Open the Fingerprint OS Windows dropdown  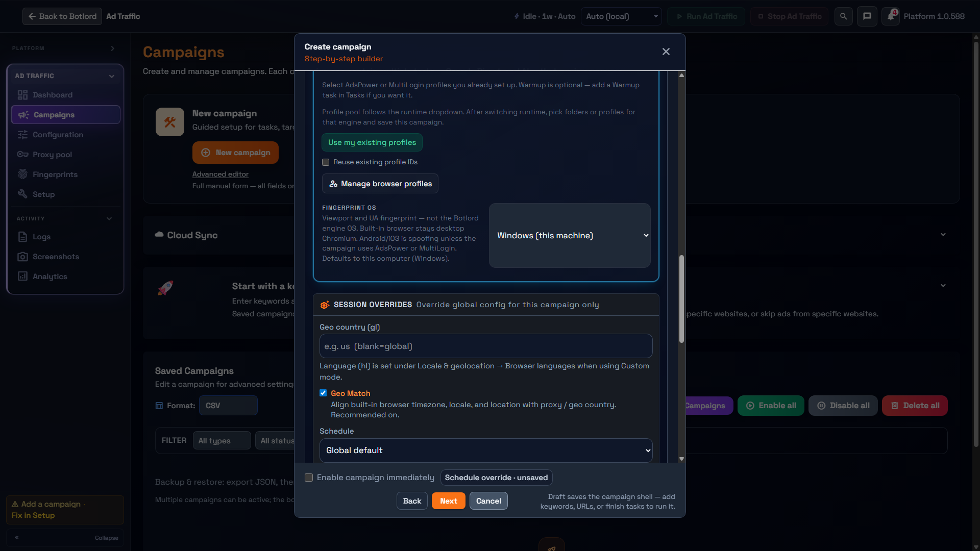coord(570,236)
